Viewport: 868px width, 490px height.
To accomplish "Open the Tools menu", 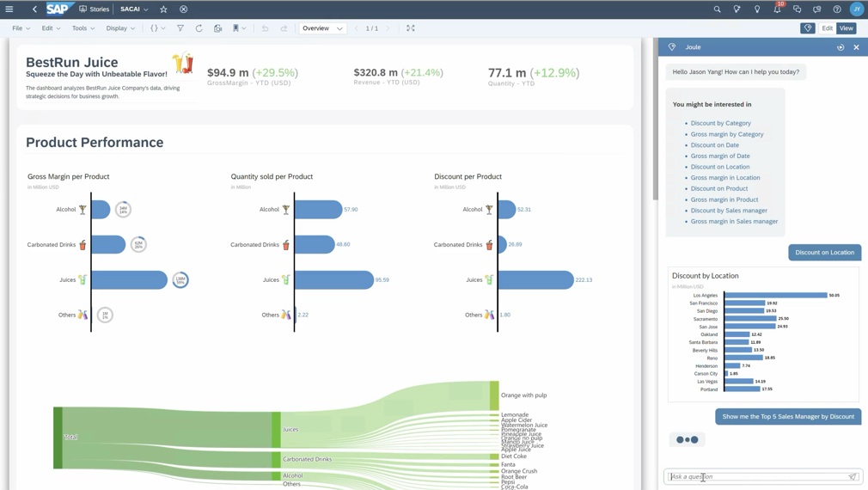I will point(83,28).
